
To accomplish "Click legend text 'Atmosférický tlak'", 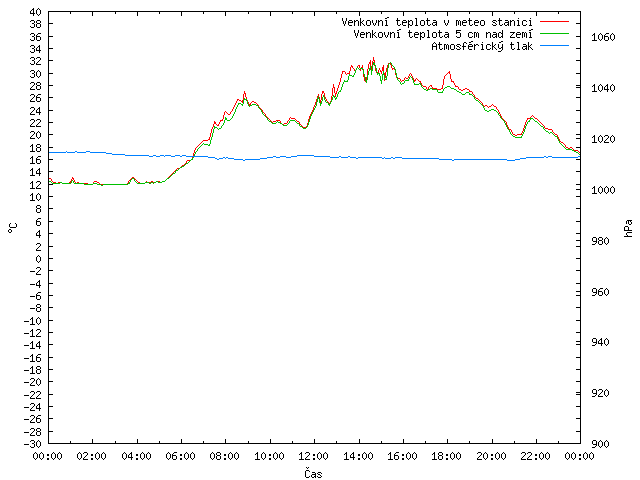I will click(482, 47).
